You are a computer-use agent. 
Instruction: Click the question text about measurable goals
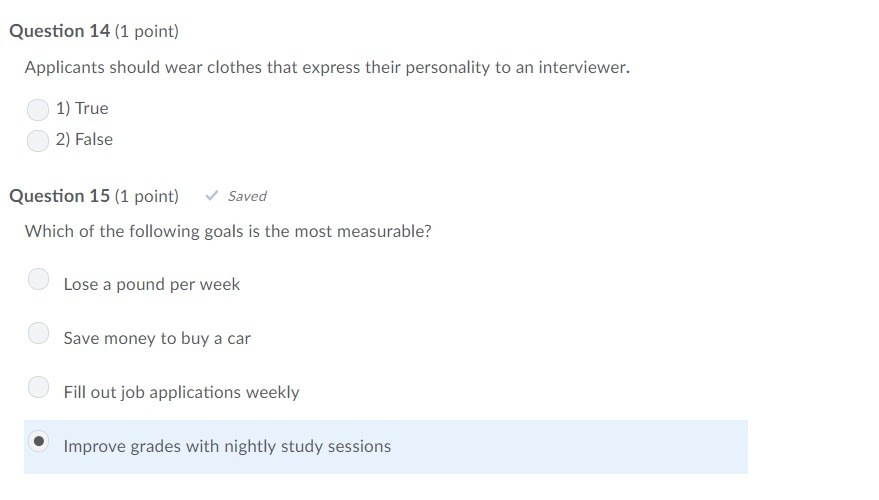pos(228,231)
